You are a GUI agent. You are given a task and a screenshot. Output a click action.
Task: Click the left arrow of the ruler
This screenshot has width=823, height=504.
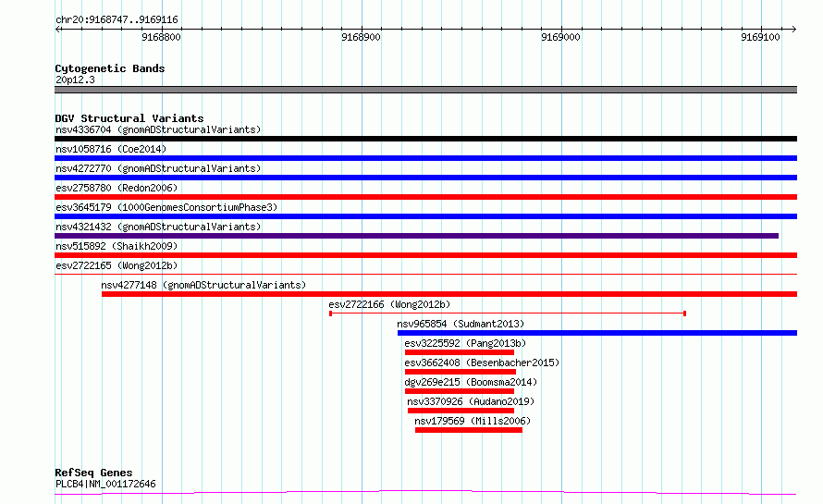coord(57,30)
